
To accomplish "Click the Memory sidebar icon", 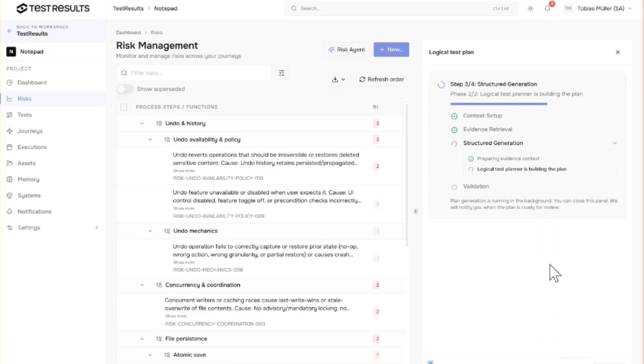I will point(9,179).
